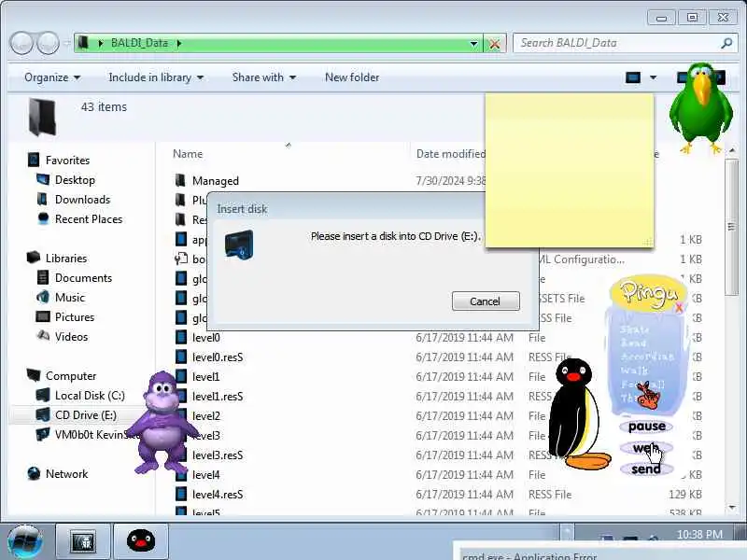Select Downloads in the navigation pane
Viewport: 747px width, 560px height.
click(82, 200)
